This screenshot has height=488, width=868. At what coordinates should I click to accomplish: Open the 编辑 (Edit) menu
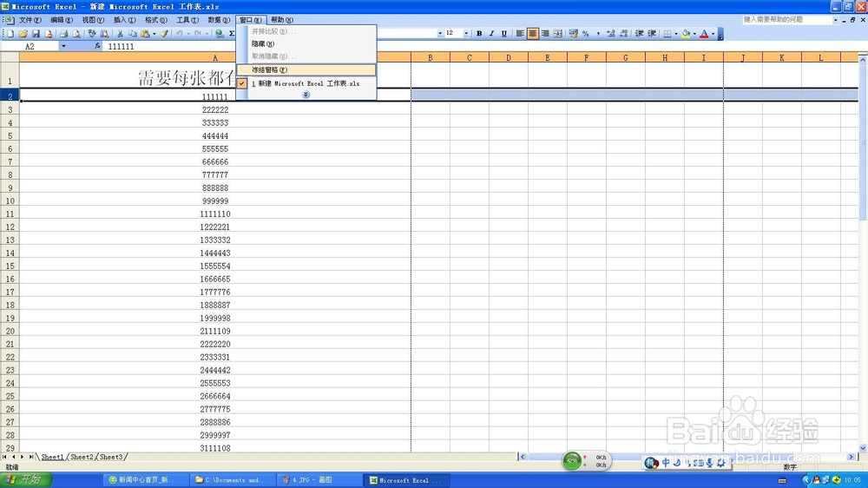coord(62,20)
